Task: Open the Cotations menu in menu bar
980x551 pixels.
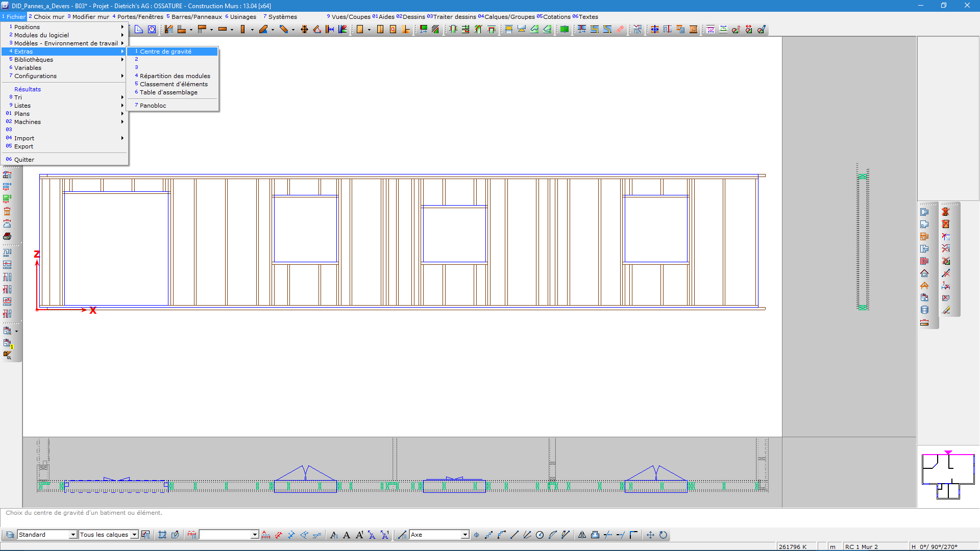Action: tap(556, 17)
